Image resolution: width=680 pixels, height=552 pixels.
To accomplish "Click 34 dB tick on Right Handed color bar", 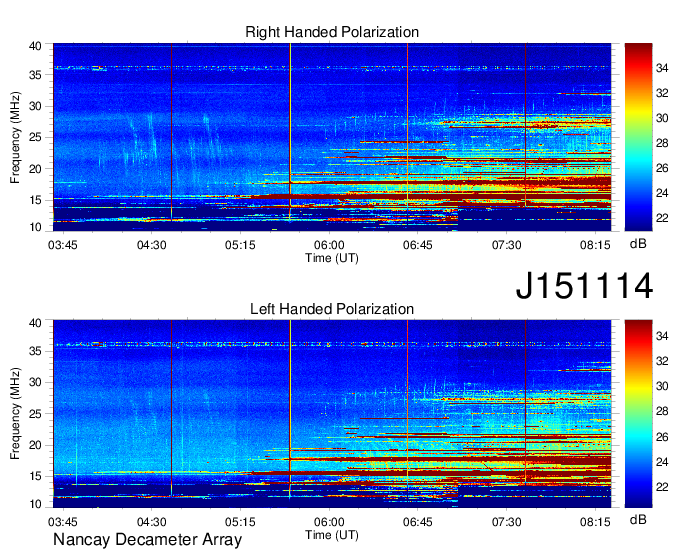I will pos(662,68).
